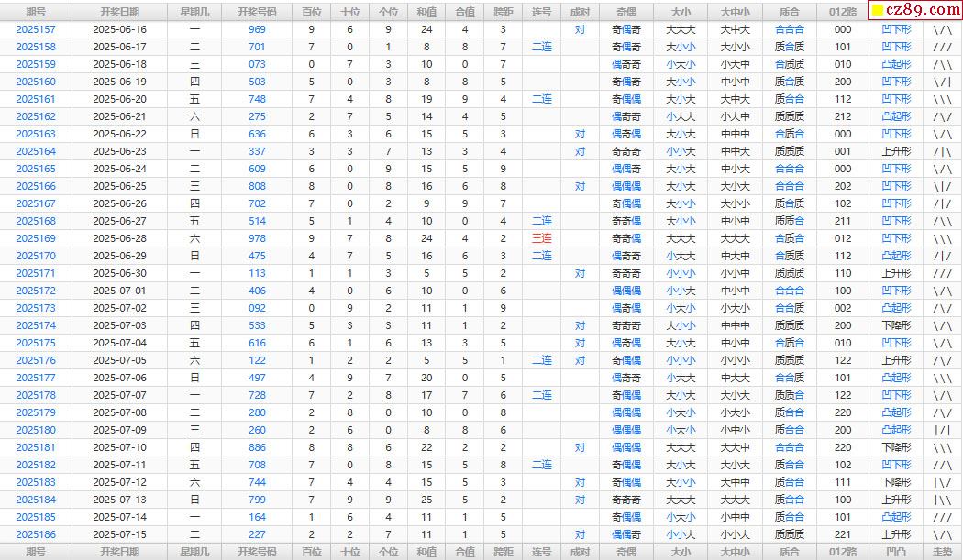Open issue 2025174 link

[36, 325]
